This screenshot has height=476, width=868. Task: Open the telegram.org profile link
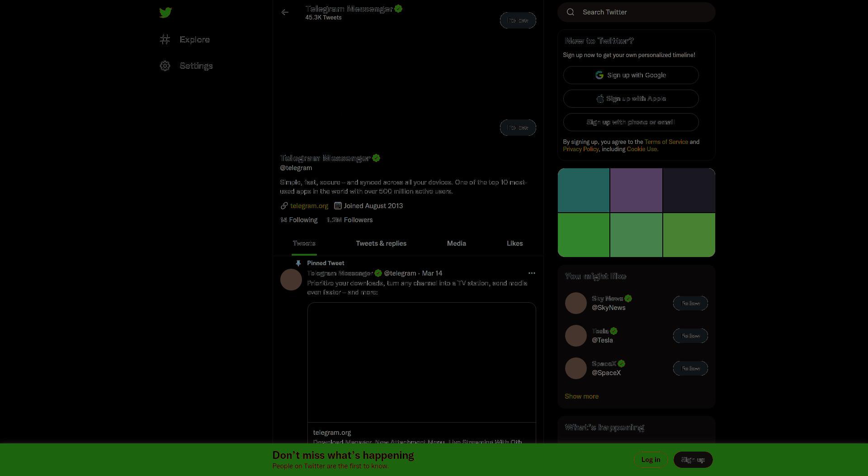309,206
